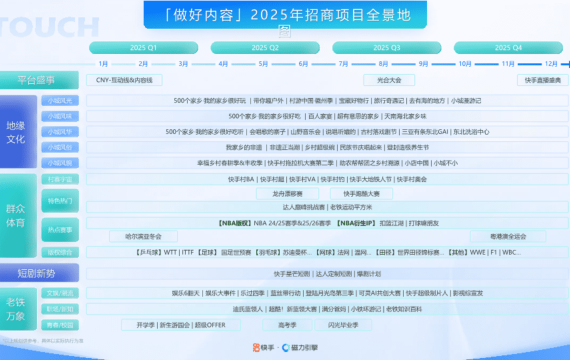Open the 平台盛事 category block
The height and width of the screenshot is (360, 570).
coord(39,80)
